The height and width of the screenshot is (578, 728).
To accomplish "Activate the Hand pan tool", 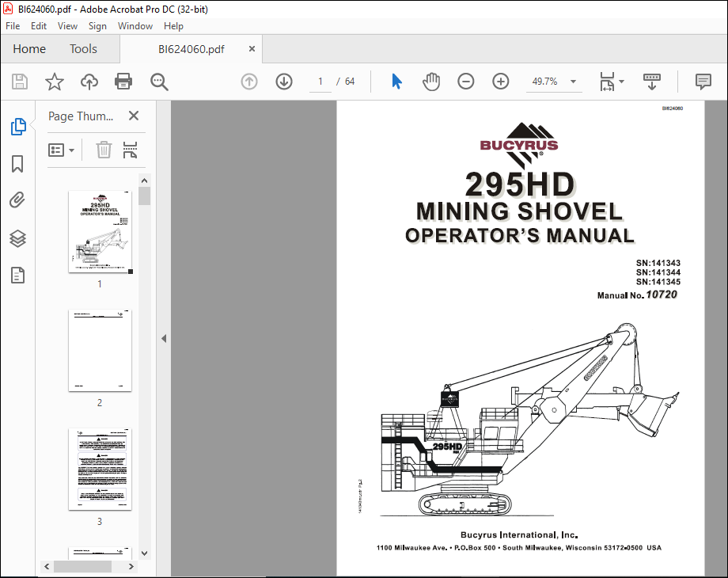I will coord(430,82).
